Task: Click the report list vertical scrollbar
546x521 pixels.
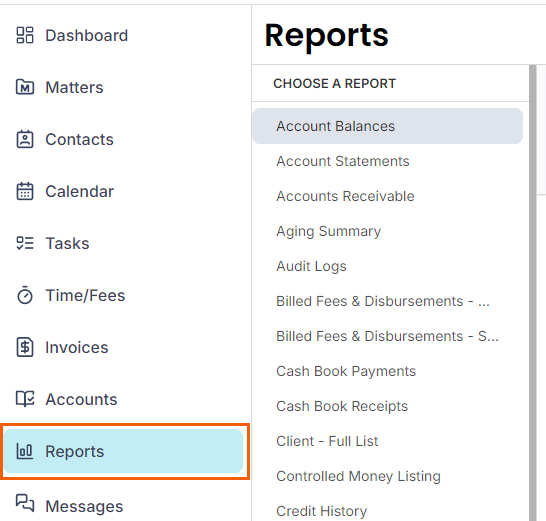Action: coord(532,293)
